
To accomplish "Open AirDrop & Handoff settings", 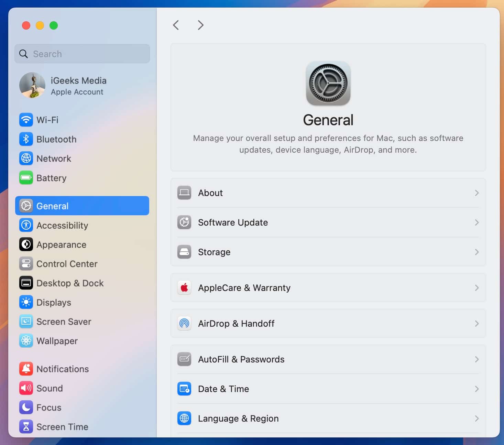I will [x=328, y=323].
